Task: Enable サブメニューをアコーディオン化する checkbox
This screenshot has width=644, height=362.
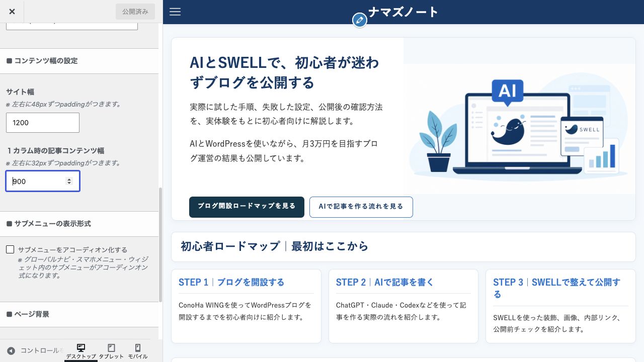Action: pyautogui.click(x=10, y=249)
